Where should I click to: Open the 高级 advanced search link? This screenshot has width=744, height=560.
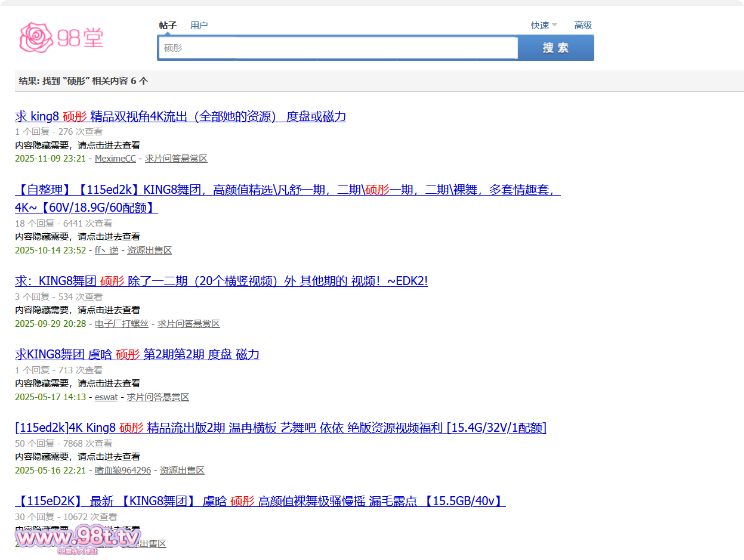coord(583,25)
